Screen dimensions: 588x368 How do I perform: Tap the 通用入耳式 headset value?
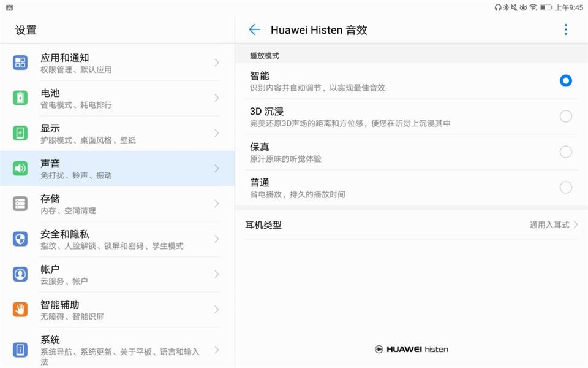(x=549, y=225)
